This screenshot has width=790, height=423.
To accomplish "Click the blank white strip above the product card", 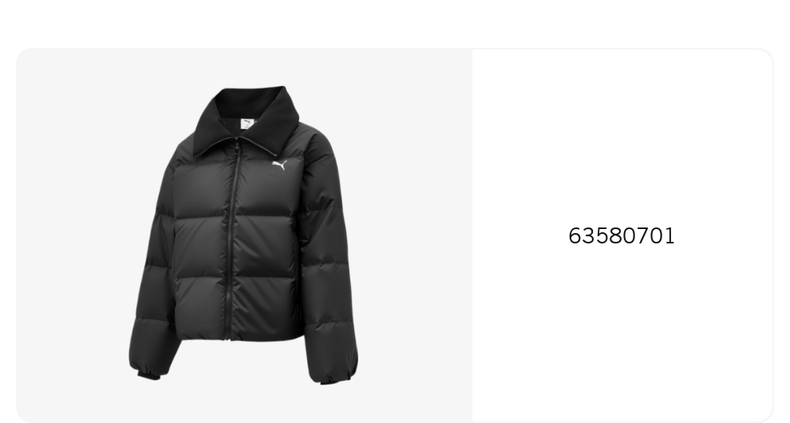I will (395, 23).
